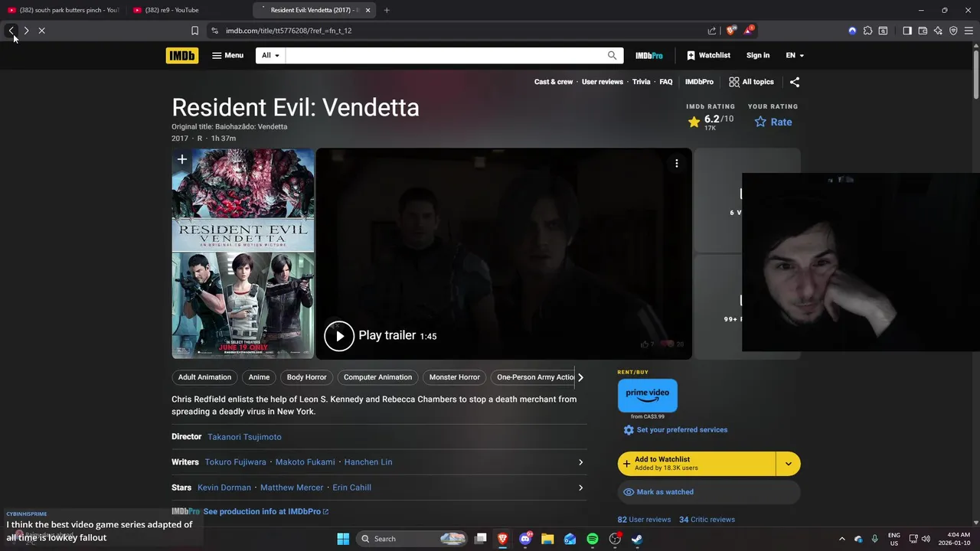This screenshot has width=980, height=551.
Task: Rate the movie with star button
Action: pos(773,122)
